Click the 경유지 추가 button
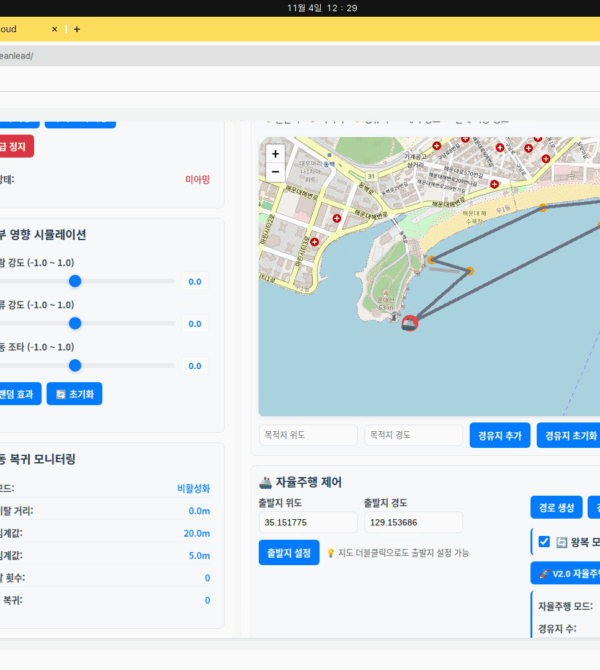600x670 pixels. (x=499, y=435)
